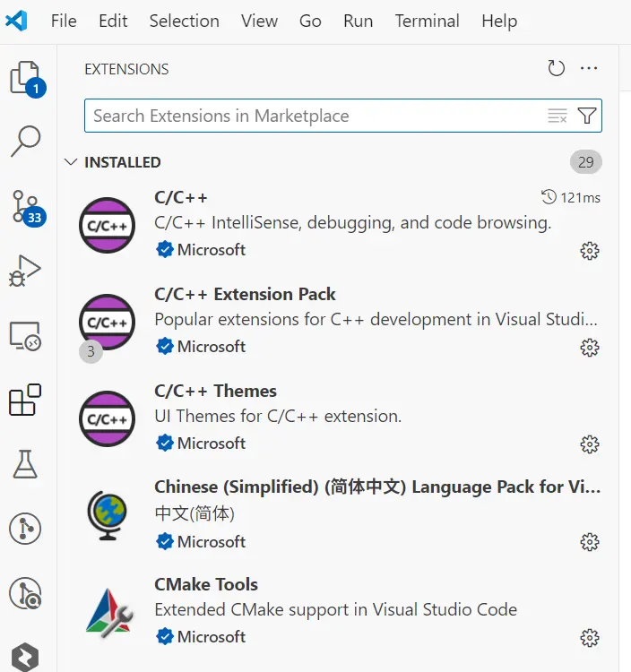Open Views and More Actions ellipsis
This screenshot has width=631, height=672.
pos(589,68)
